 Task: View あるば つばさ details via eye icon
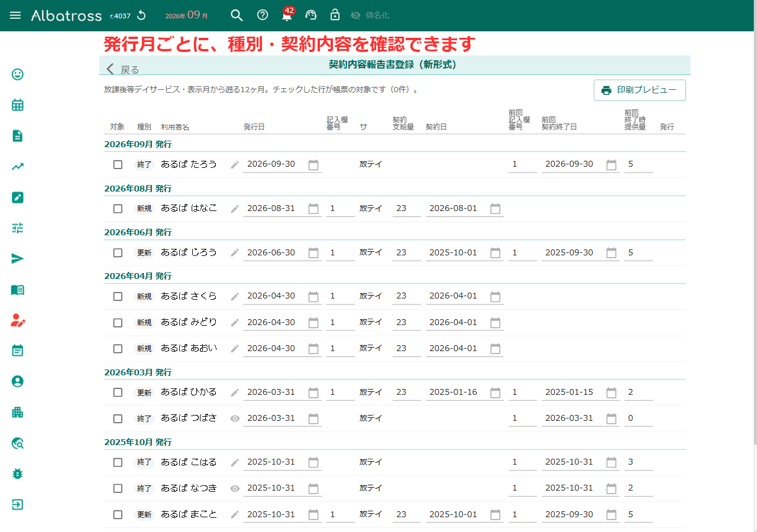pos(235,419)
